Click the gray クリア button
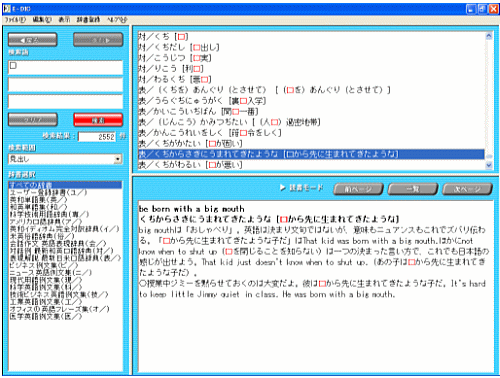 pos(33,120)
